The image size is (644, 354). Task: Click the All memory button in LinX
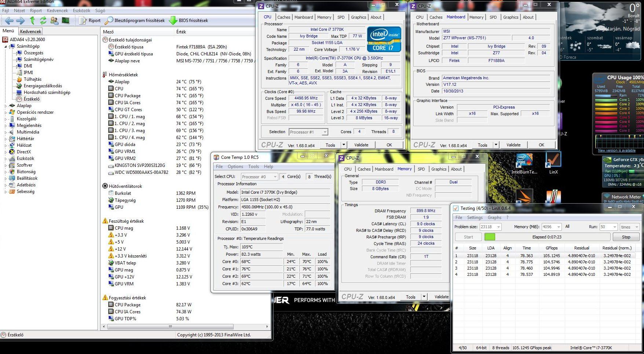(567, 227)
